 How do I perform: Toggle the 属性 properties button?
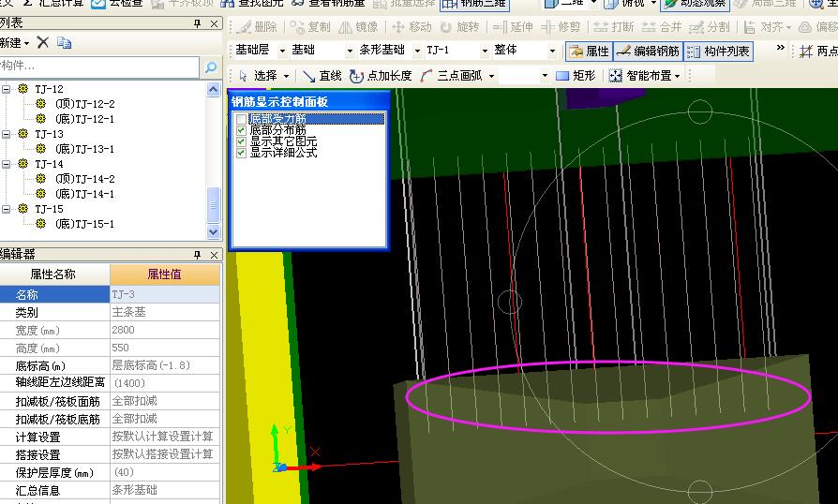click(x=589, y=52)
